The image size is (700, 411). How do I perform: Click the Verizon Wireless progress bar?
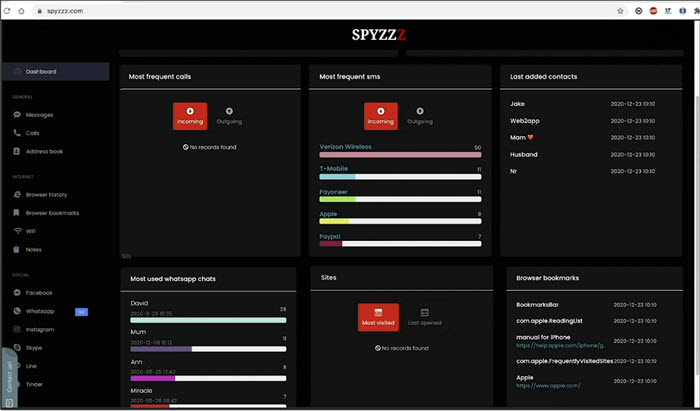click(400, 155)
